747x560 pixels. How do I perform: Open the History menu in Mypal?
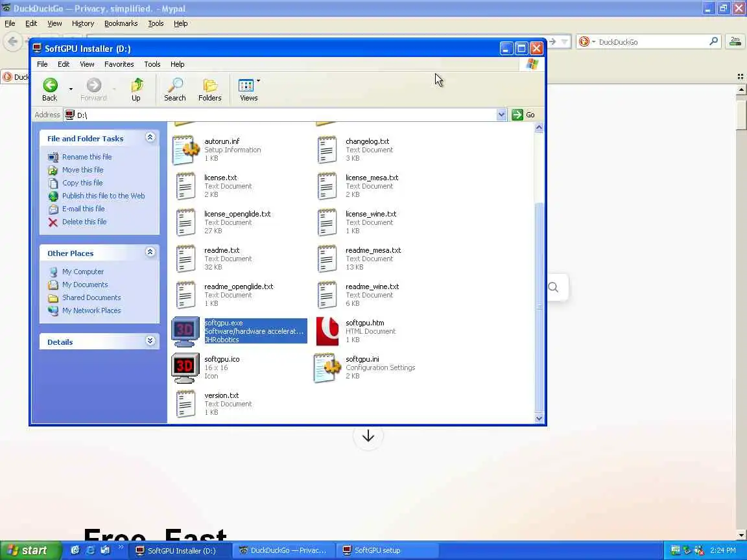(83, 23)
